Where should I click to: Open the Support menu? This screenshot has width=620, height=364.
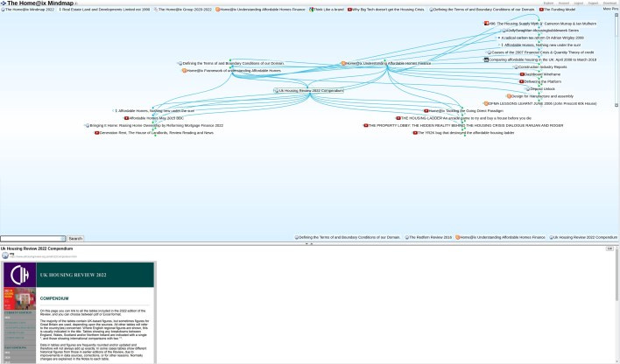(593, 3)
